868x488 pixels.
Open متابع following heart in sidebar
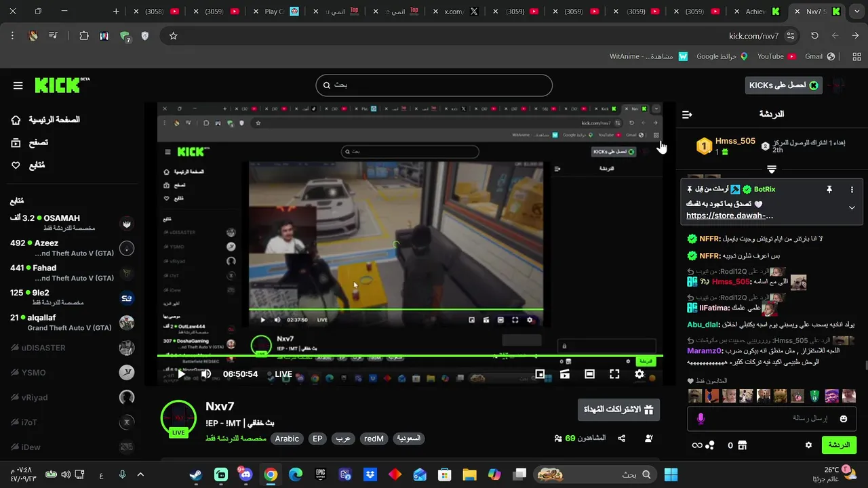16,165
